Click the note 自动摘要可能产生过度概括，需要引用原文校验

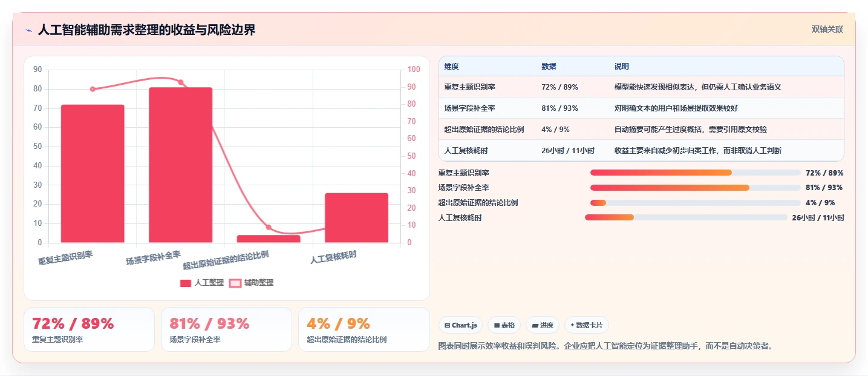point(690,130)
